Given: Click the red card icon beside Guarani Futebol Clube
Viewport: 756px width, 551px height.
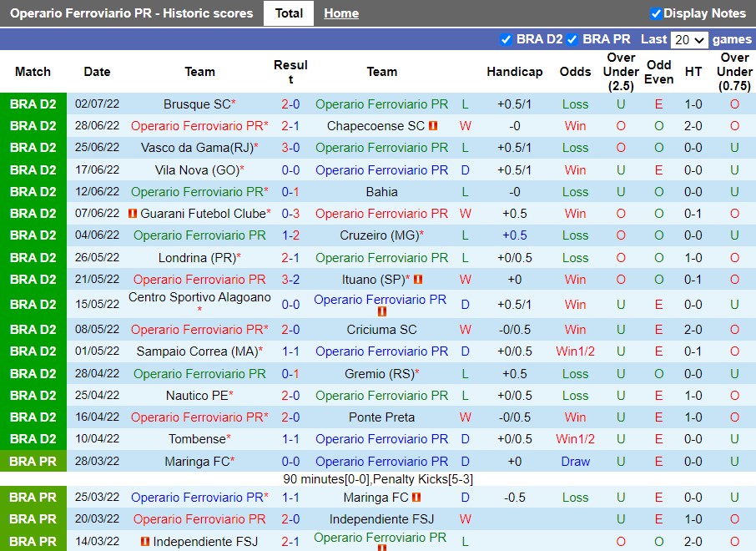Looking at the screenshot, I should pos(133,213).
